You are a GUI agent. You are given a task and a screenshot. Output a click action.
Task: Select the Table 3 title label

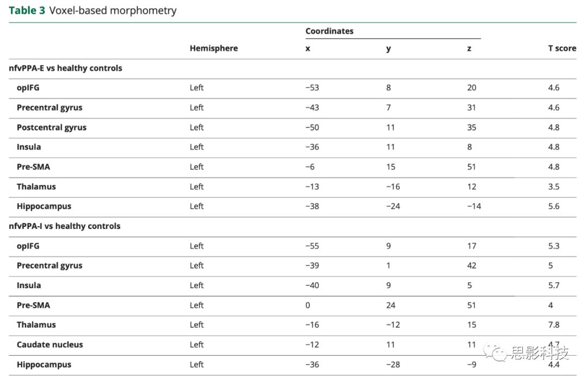coord(27,10)
